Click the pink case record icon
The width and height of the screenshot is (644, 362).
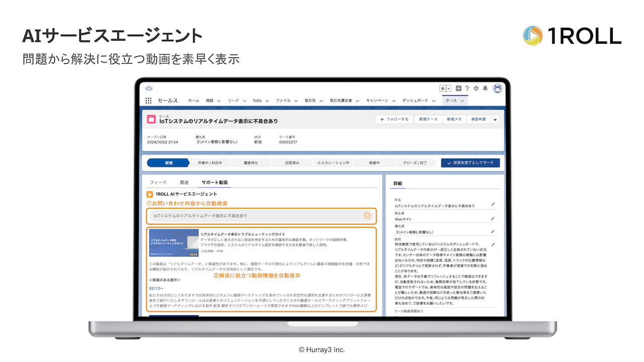tap(151, 119)
